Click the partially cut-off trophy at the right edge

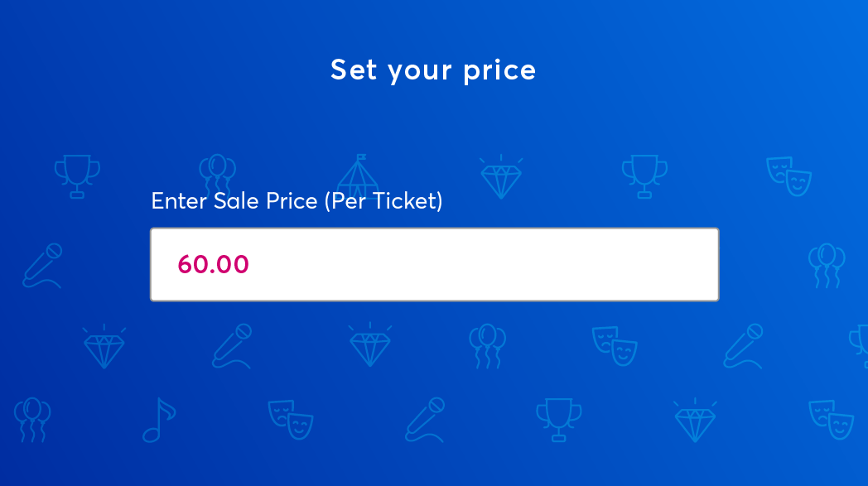tap(859, 347)
